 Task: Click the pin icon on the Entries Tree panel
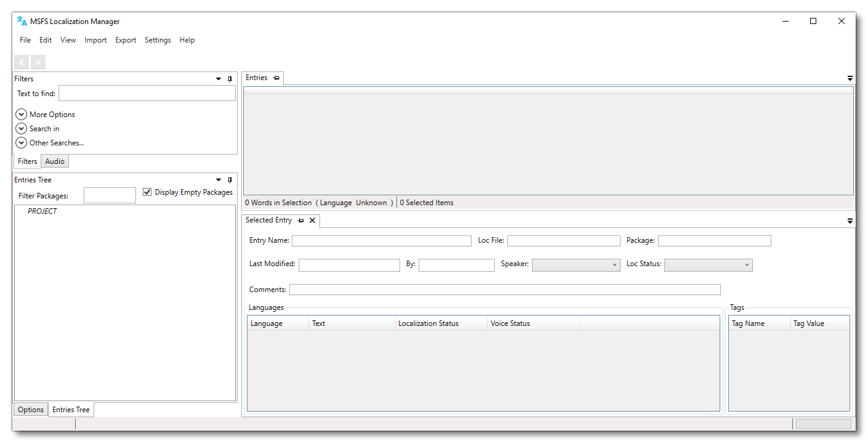pyautogui.click(x=229, y=179)
